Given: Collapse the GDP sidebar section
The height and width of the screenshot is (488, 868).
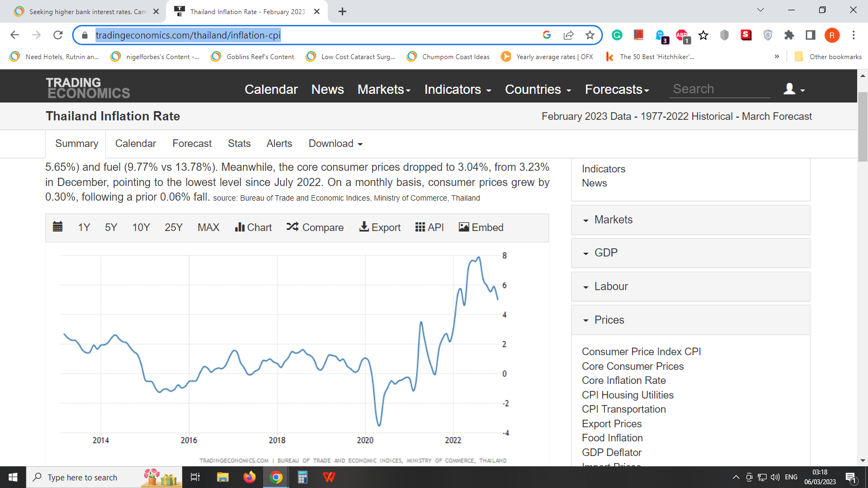Looking at the screenshot, I should point(691,253).
